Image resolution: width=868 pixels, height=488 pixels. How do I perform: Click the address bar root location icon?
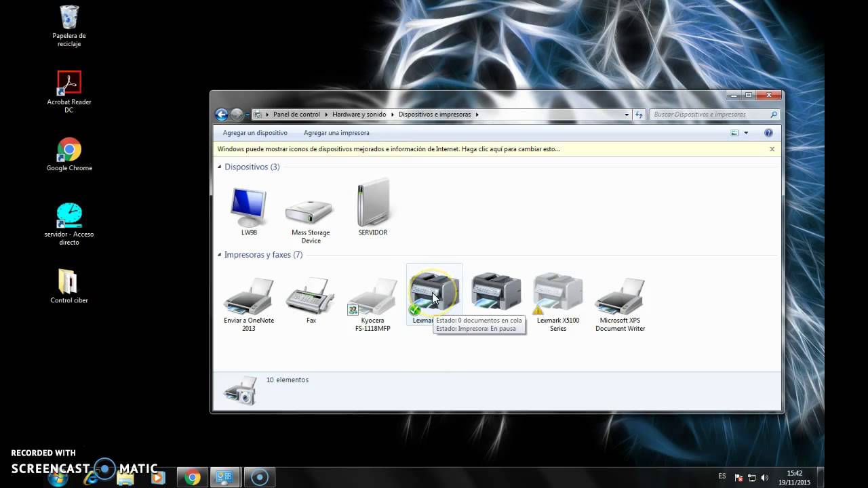tap(258, 115)
